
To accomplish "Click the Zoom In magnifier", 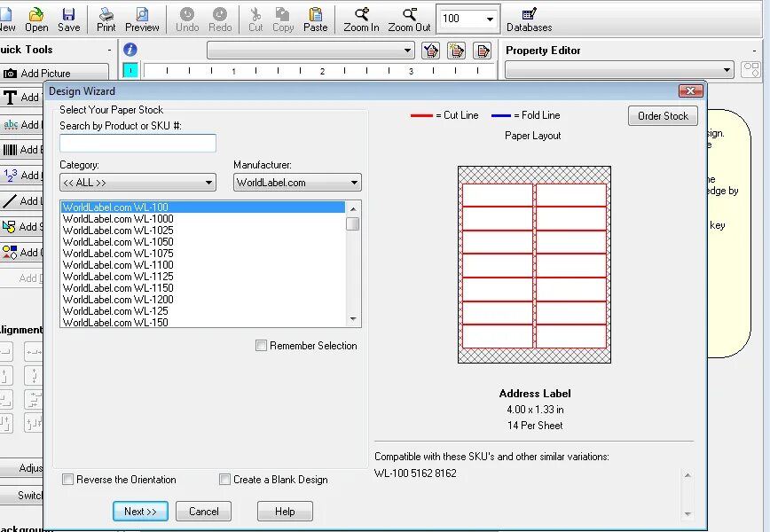I will (361, 20).
